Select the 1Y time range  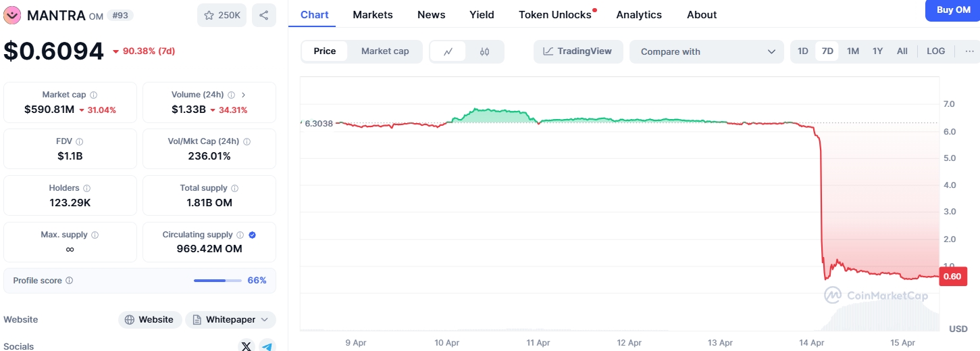(x=877, y=51)
